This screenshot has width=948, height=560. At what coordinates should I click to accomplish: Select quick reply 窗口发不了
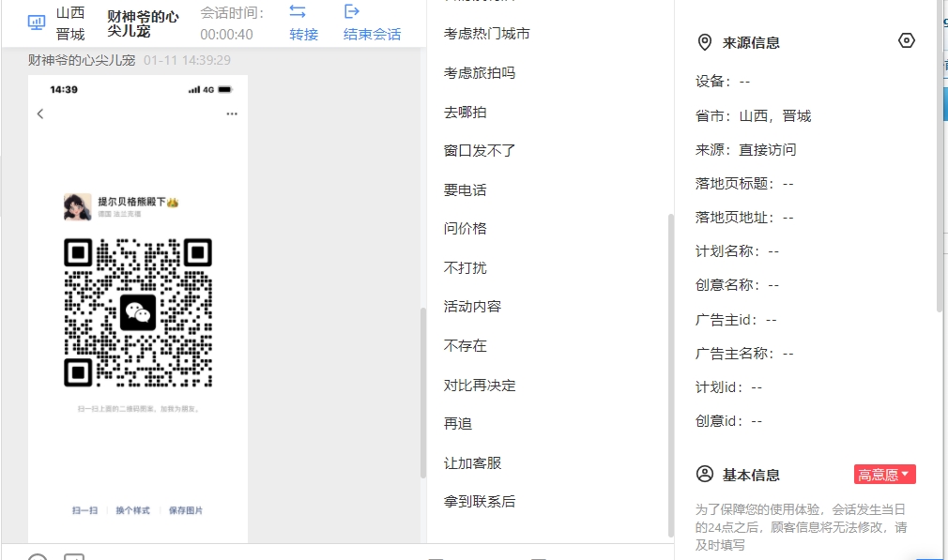(480, 150)
